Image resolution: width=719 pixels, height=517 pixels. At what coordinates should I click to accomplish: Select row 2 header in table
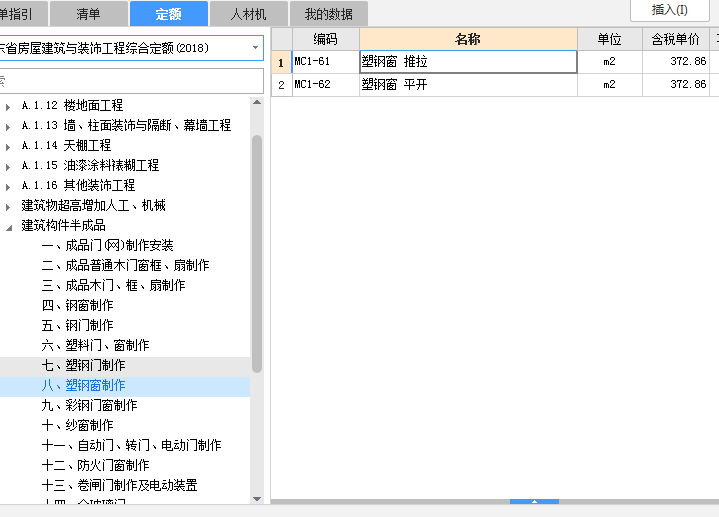[282, 85]
